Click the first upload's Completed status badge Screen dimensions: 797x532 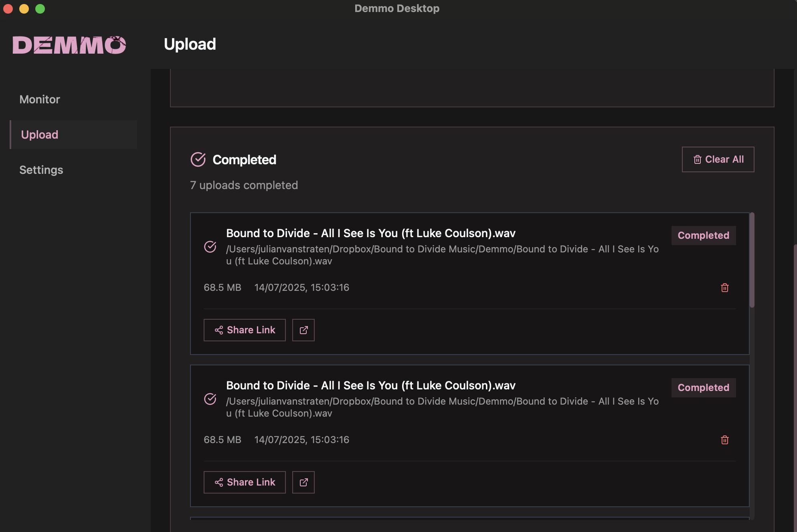(x=703, y=236)
